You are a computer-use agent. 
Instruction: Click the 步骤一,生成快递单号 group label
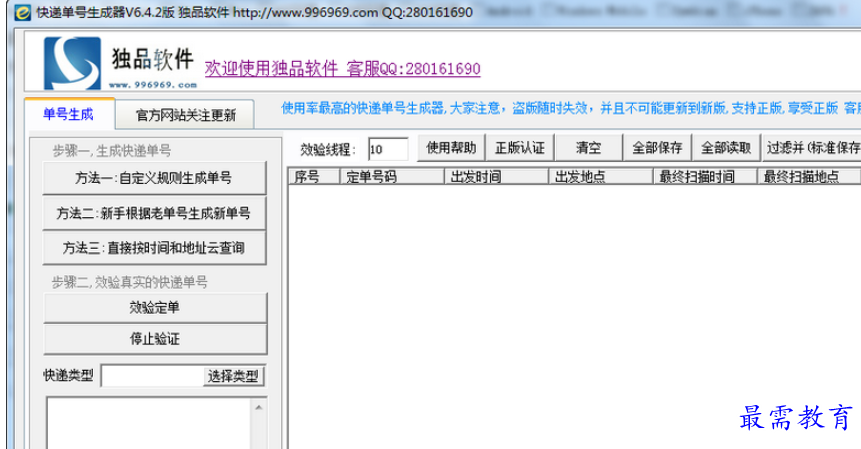(x=111, y=151)
